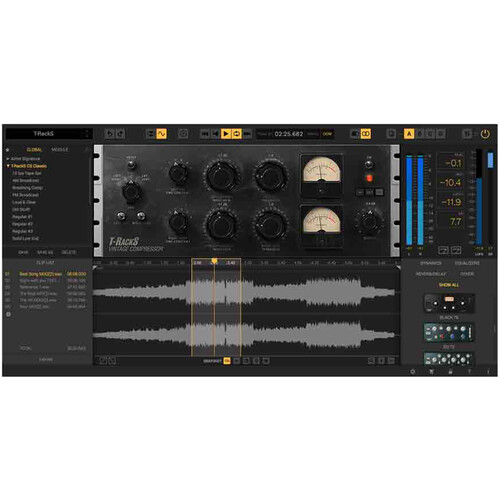The image size is (500, 500).
Task: Click the -0.1 peak level readout
Action: pos(451,162)
